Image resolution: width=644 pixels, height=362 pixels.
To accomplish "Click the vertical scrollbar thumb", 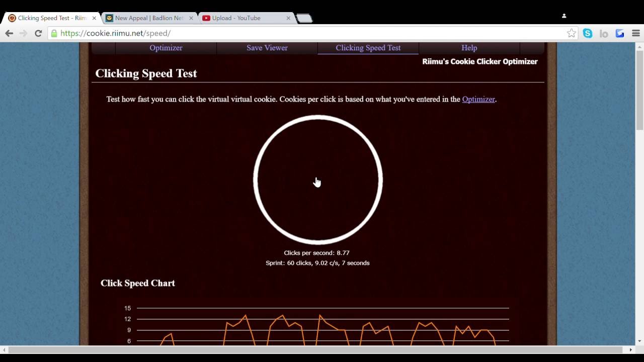I will click(640, 90).
